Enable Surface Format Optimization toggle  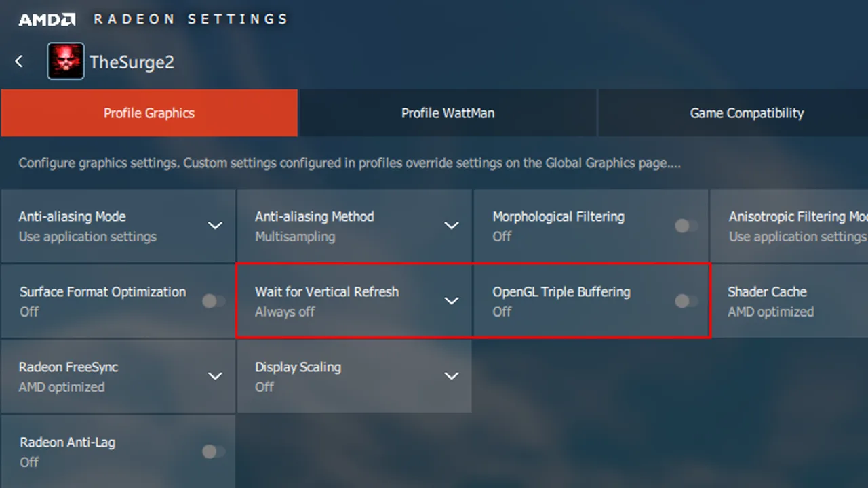pyautogui.click(x=214, y=301)
